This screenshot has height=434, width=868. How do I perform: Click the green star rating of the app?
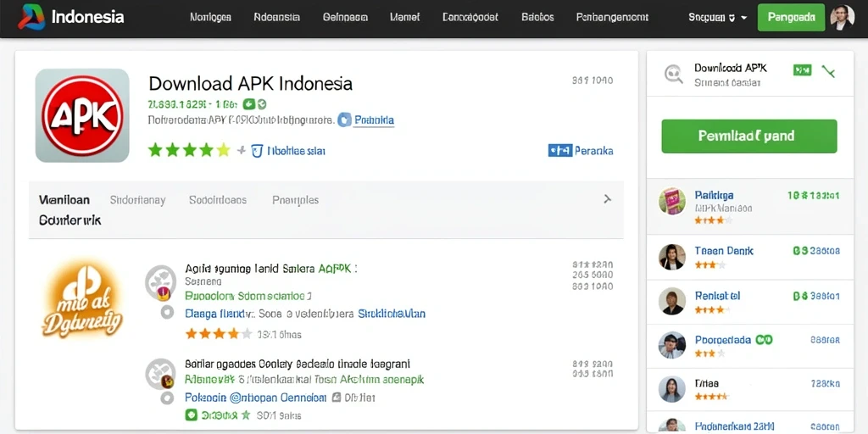tap(189, 150)
